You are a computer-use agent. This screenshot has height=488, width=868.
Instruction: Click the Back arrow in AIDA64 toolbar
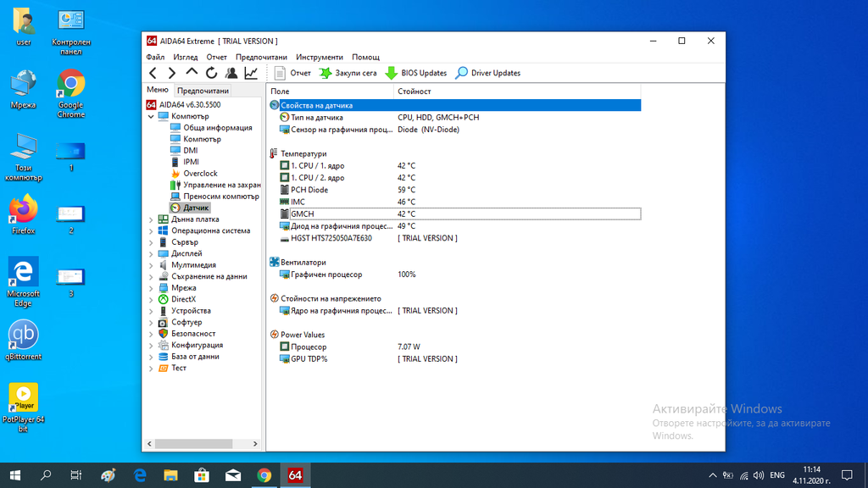[x=153, y=73]
